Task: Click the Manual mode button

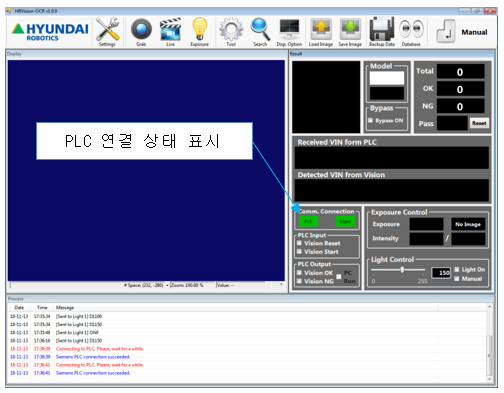Action: 463,32
